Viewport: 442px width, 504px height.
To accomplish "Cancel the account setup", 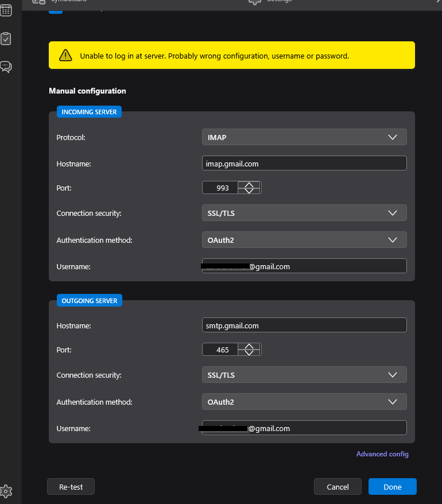I will (338, 487).
